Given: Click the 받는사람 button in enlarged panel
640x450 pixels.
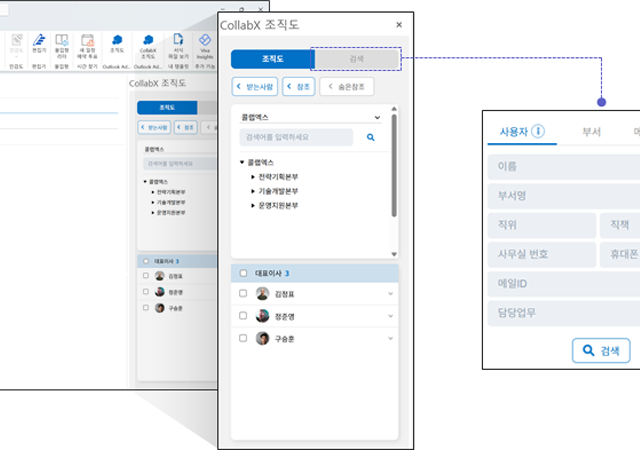Looking at the screenshot, I should tap(255, 87).
